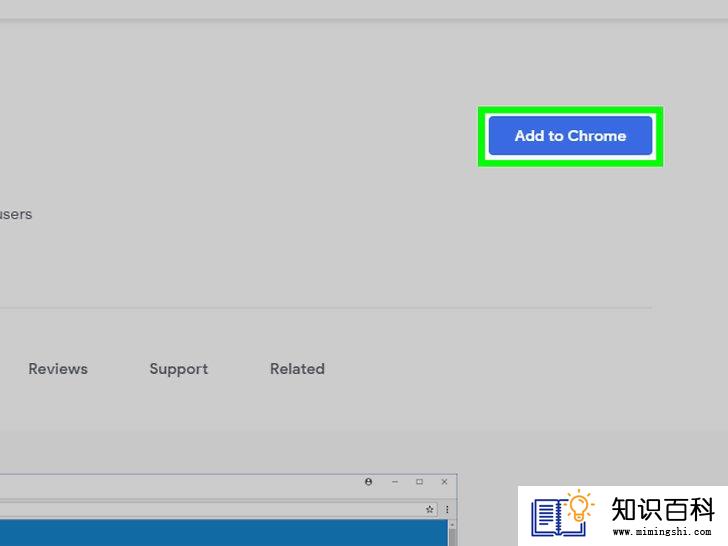Click profile icon in preview screenshot window
Viewport: 728px width, 546px height.
point(368,481)
